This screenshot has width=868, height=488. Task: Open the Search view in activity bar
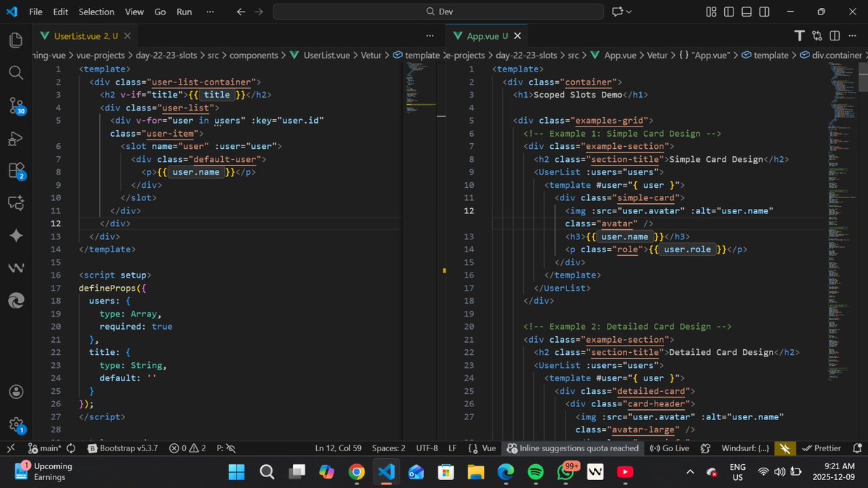(16, 72)
